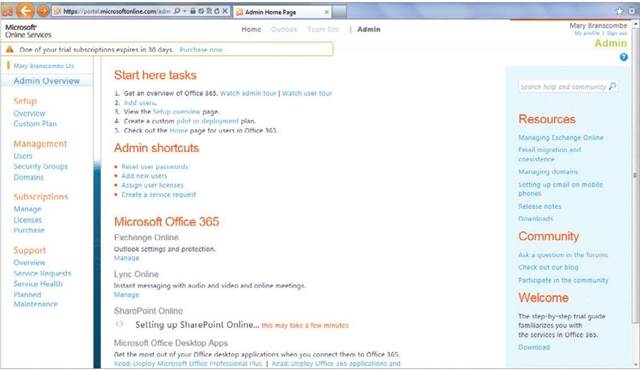The image size is (640, 370).
Task: Click the browser address bar URL
Action: pos(116,11)
